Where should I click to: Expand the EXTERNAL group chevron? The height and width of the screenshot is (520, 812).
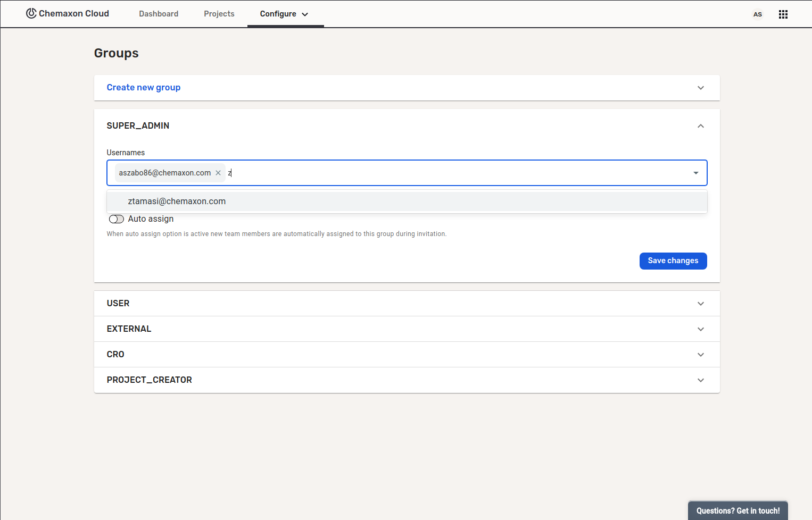(x=700, y=329)
